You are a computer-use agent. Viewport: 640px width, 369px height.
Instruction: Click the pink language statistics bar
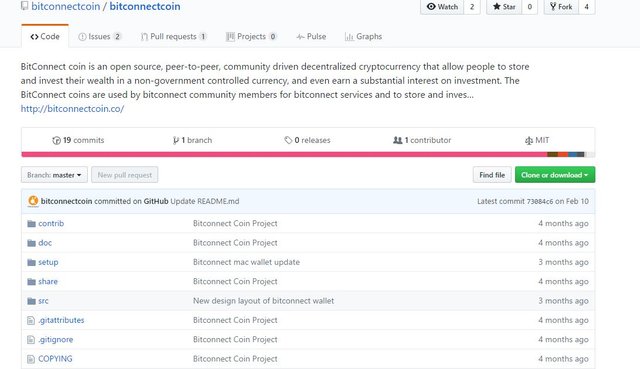[x=284, y=154]
